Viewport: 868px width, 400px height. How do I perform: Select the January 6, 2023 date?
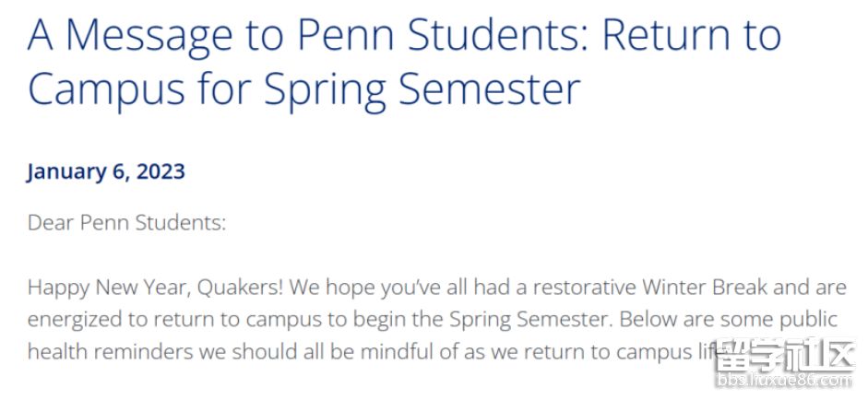106,171
